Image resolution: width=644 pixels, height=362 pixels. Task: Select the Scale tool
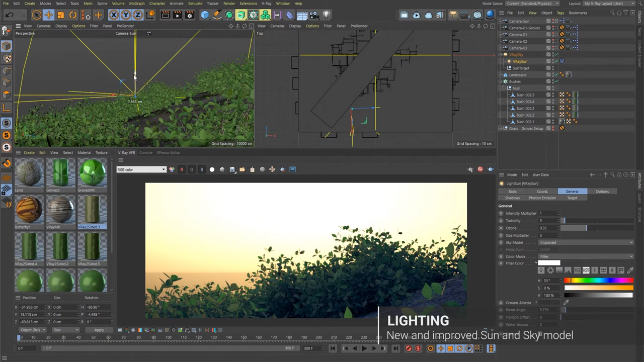click(x=60, y=15)
